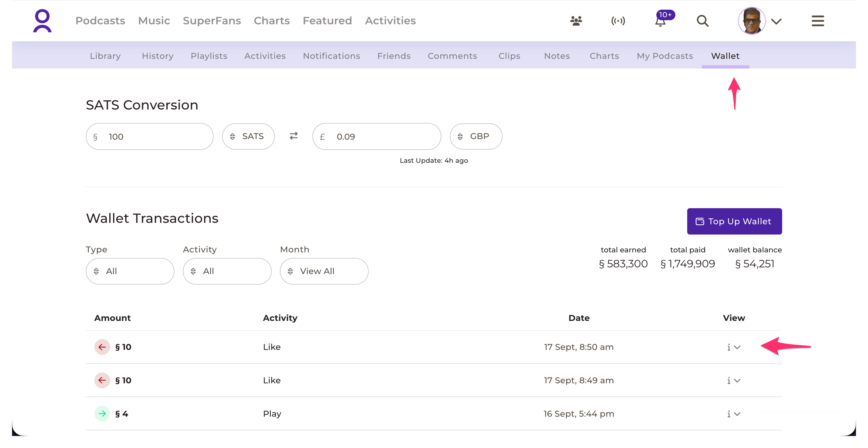Expand profile avatar dropdown chevron
The height and width of the screenshot is (448, 868).
(776, 22)
